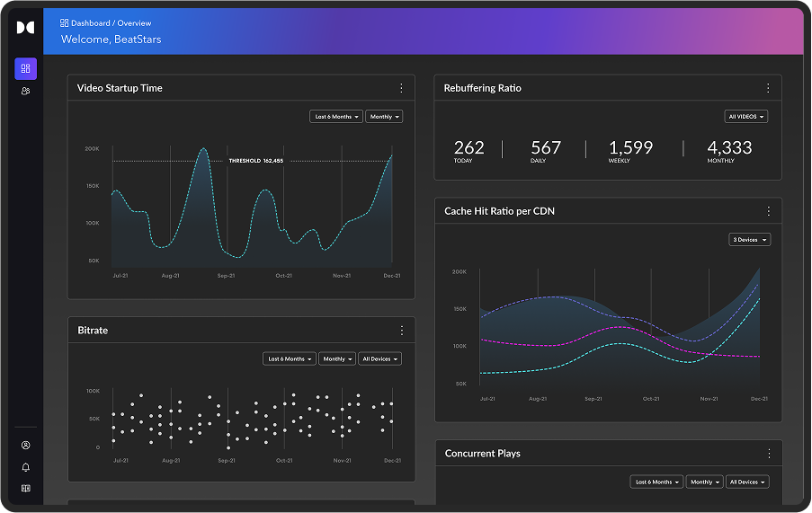
Task: Open the Users page from sidebar
Action: tap(25, 91)
